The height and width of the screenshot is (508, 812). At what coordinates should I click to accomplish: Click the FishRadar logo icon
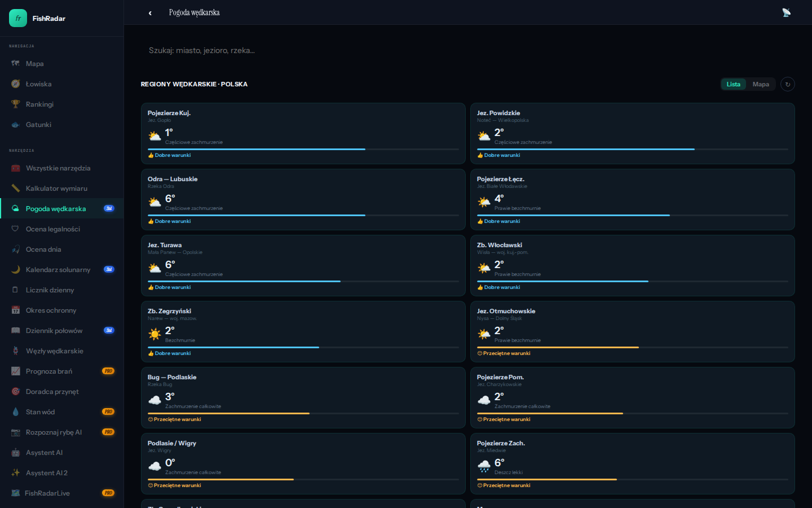[x=18, y=18]
